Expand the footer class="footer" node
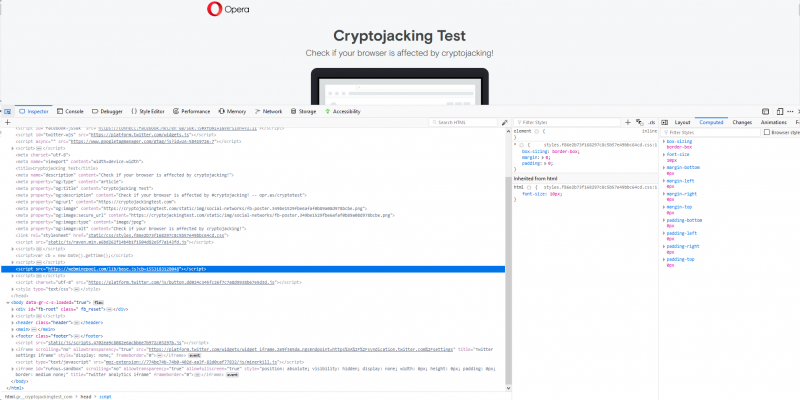The height and width of the screenshot is (400, 800). point(13,336)
